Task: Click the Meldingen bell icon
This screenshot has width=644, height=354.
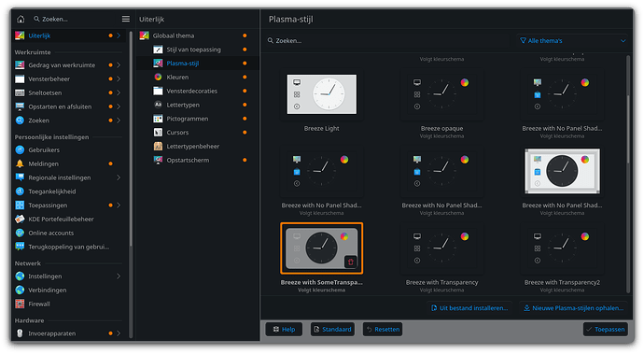Action: coord(20,163)
